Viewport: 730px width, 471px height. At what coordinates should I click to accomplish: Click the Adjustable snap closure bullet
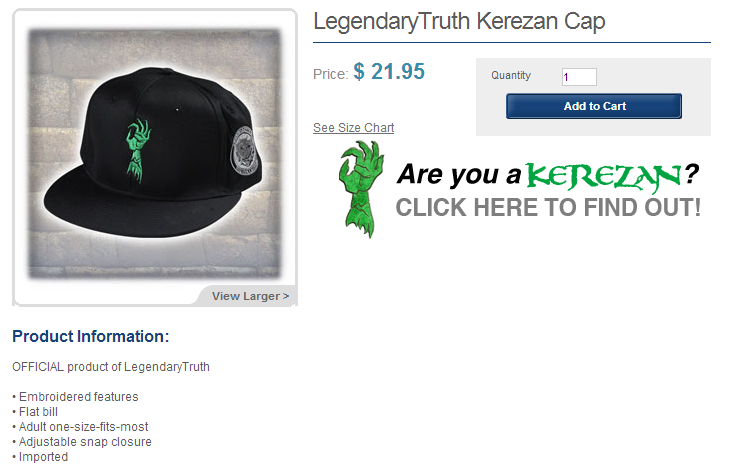pos(82,442)
